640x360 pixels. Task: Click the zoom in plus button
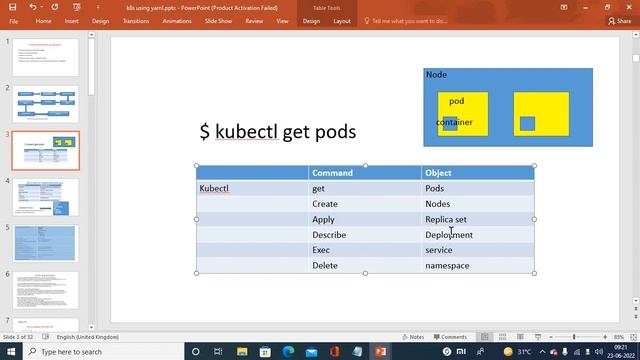(x=605, y=337)
